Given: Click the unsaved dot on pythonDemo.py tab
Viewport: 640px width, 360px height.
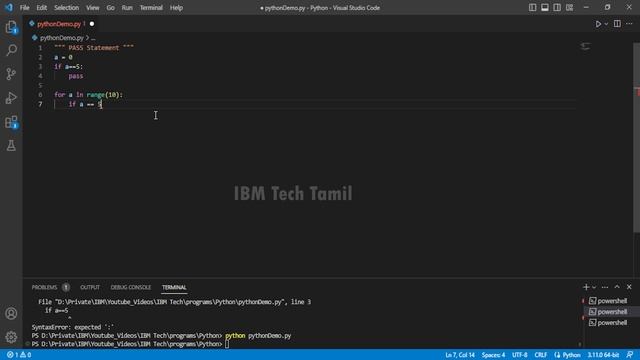Looking at the screenshot, I should (92, 24).
